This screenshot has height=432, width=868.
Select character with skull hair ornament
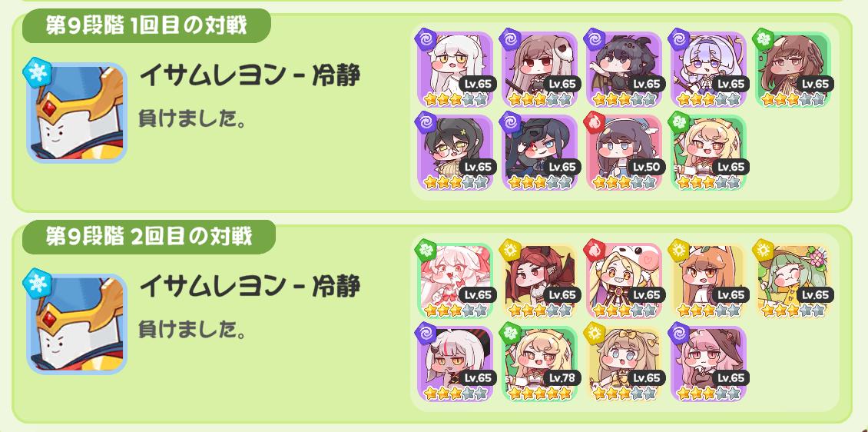pos(540,69)
